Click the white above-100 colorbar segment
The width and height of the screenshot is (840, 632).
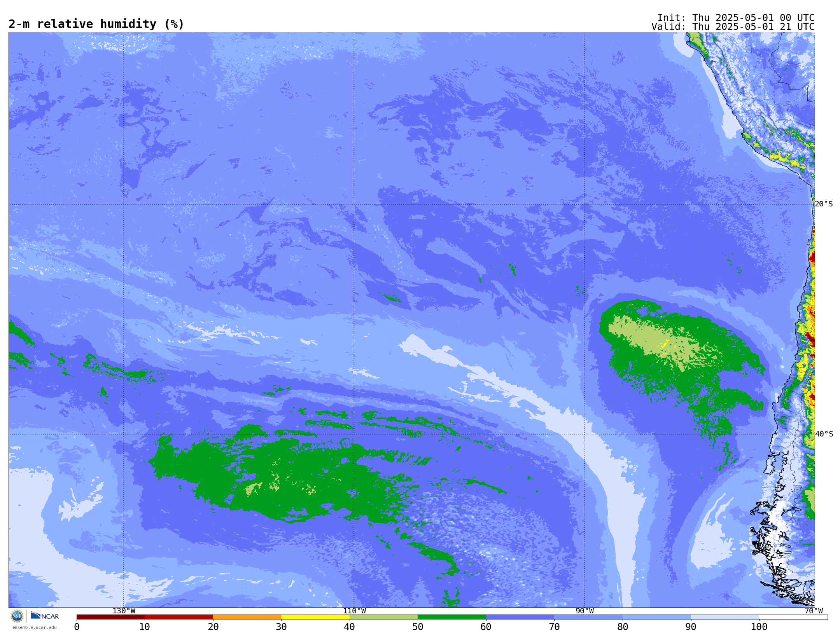(x=793, y=617)
